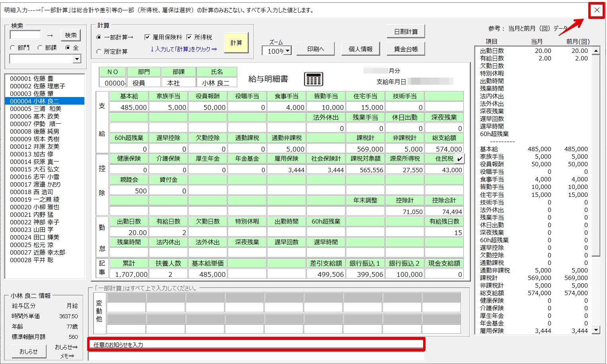Open 賃金台帳 wage ledger
The width and height of the screenshot is (607, 364).
[406, 49]
